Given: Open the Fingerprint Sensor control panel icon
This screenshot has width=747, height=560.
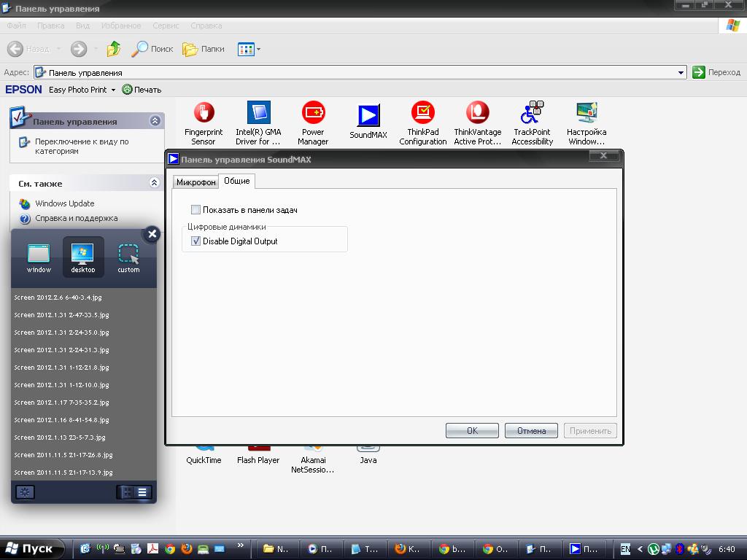Looking at the screenshot, I should point(204,122).
